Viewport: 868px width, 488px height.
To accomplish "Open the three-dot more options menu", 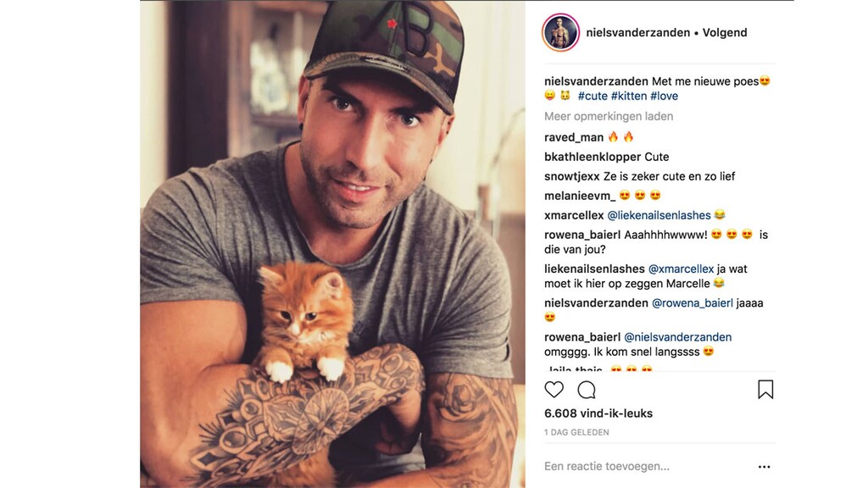I will tap(764, 467).
